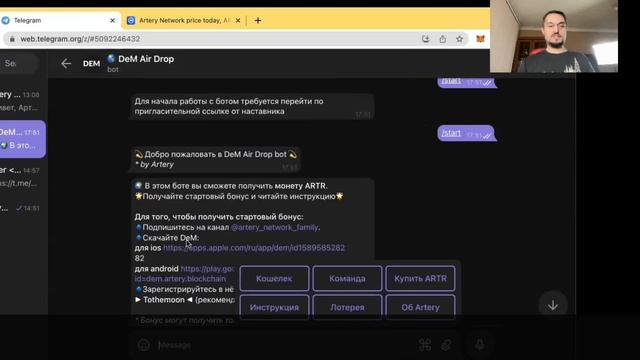Screen dimensions: 640x360
Task: Click the Tothemoon recommended text line
Action: (184, 300)
